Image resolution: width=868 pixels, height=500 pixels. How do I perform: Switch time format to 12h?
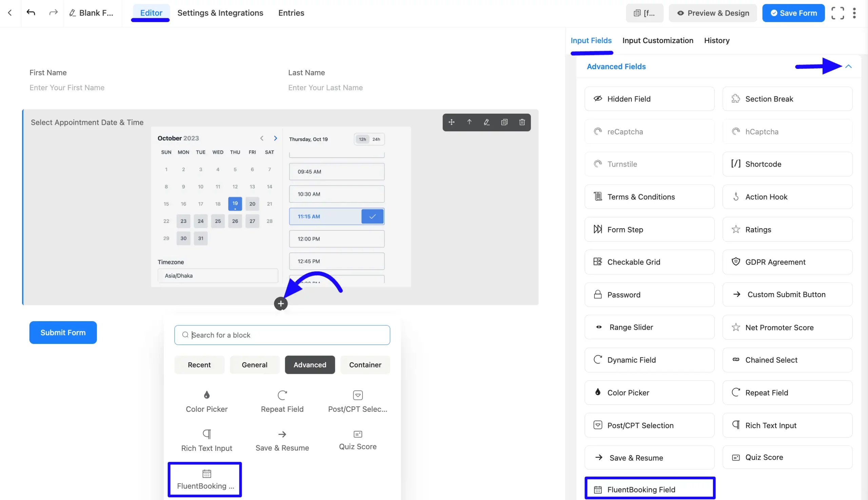362,139
